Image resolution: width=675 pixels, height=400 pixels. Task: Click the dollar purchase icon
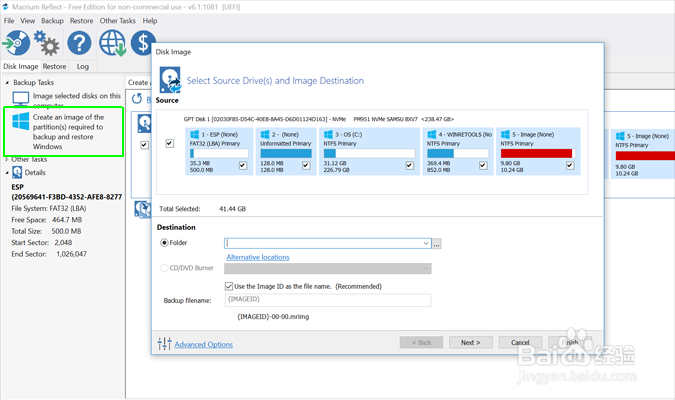(142, 43)
